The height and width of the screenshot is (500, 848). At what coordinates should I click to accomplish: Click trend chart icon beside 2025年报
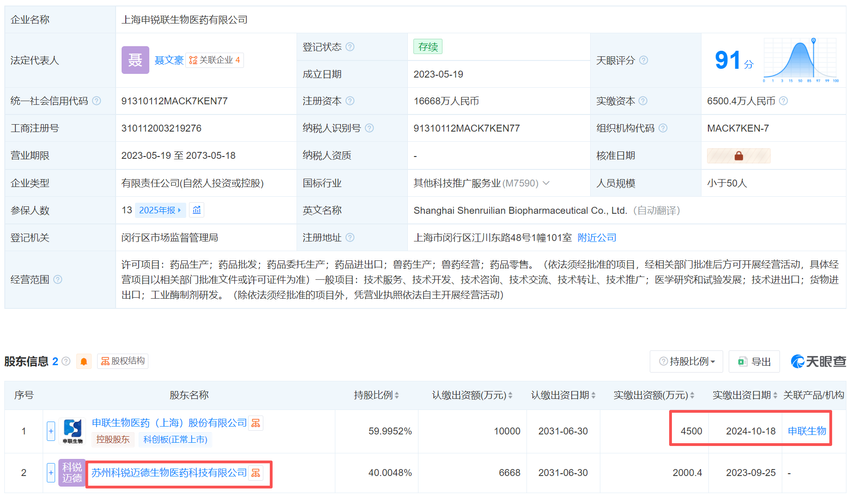[x=197, y=210]
